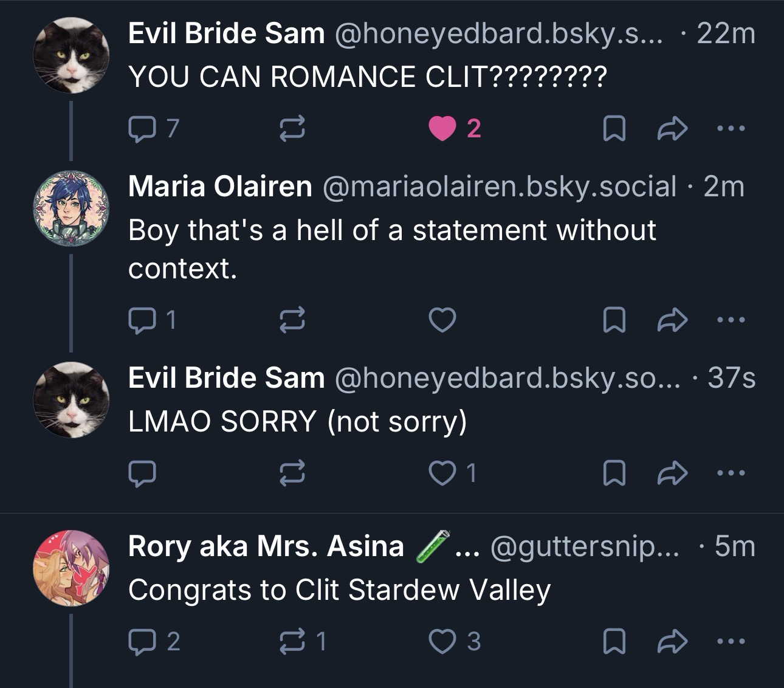Screen dimensions: 784x688
Task: Share Maria Olairen's post
Action: coord(672,320)
